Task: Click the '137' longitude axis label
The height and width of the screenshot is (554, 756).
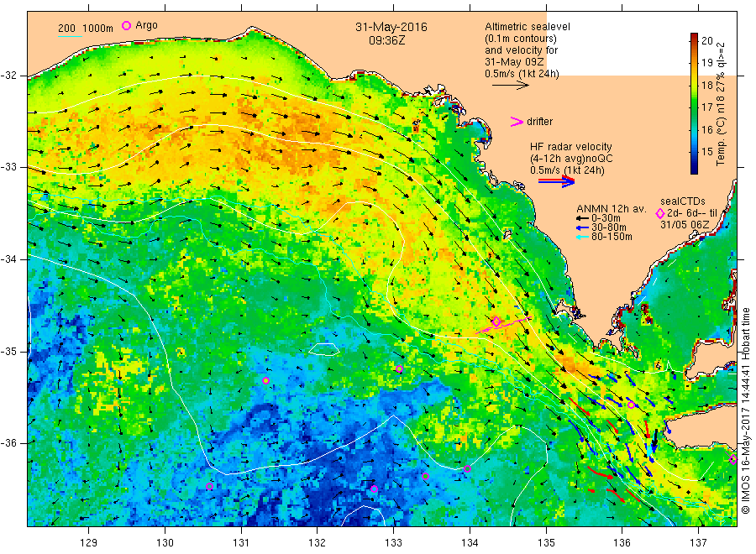Action: click(698, 542)
